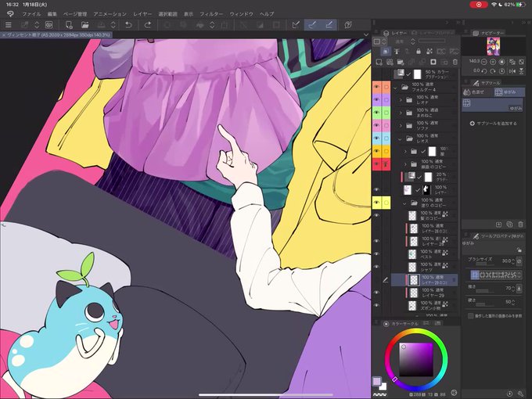Image resolution: width=532 pixels, height=399 pixels.
Task: Open the Clip Studio logo menu
Action: click(x=10, y=14)
